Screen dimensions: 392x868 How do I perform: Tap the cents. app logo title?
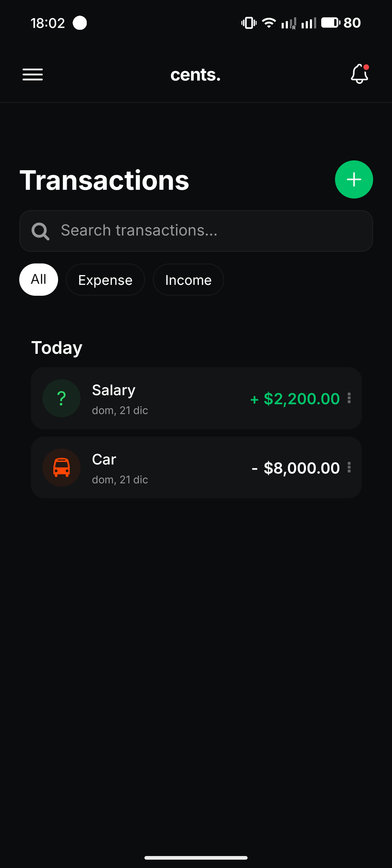pos(196,75)
